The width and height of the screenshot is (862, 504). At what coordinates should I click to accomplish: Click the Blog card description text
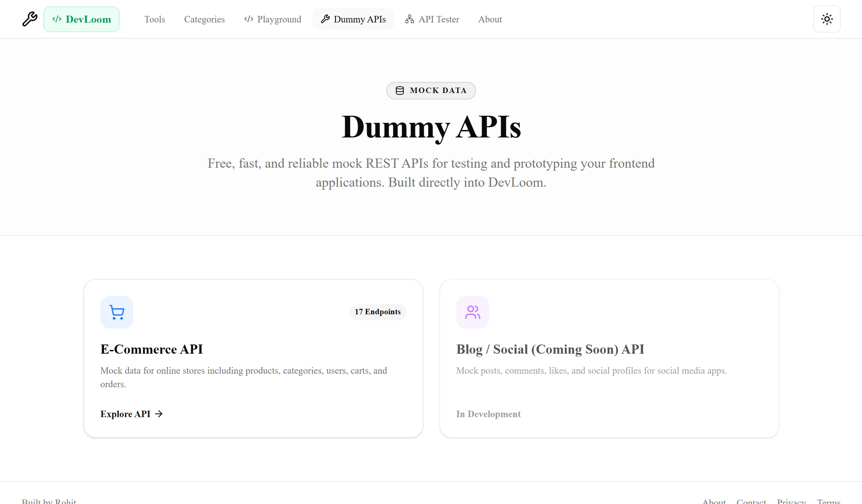click(x=591, y=371)
